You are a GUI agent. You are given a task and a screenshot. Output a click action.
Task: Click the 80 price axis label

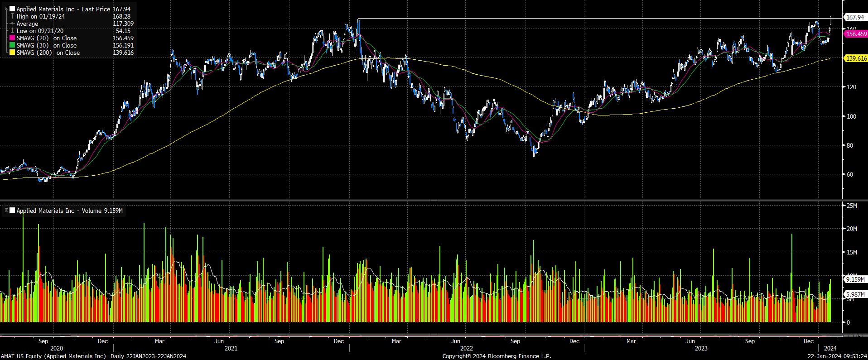(850, 145)
